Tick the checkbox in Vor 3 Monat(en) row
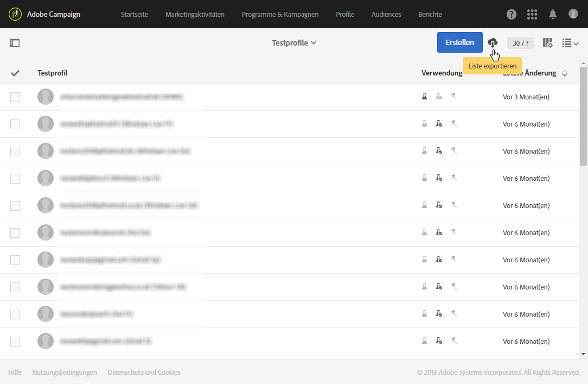The height and width of the screenshot is (384, 588). point(15,97)
